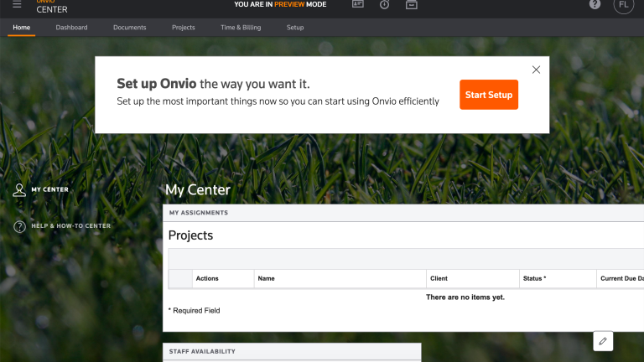Screen dimensions: 644x362
Task: Open the timer stopwatch icon
Action: coord(384,4)
